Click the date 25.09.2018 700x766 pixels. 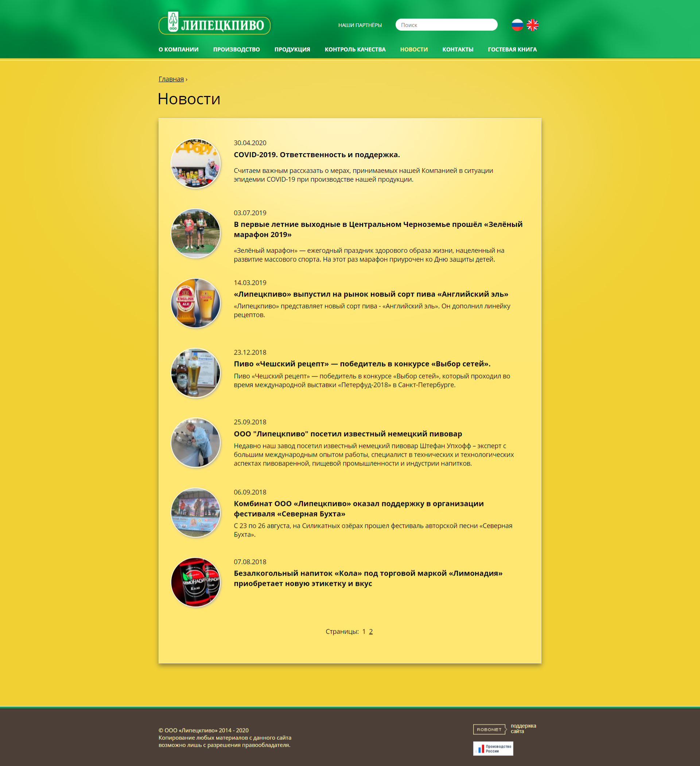pyautogui.click(x=250, y=422)
